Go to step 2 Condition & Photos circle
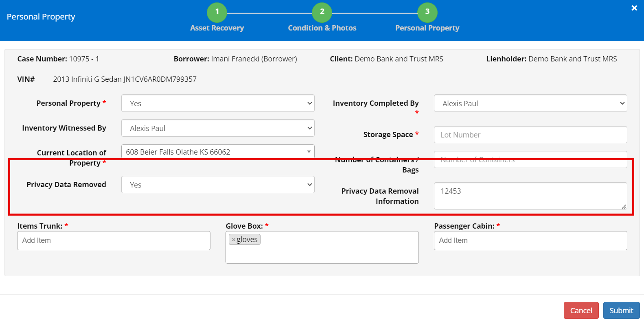This screenshot has width=644, height=323. pos(322,12)
